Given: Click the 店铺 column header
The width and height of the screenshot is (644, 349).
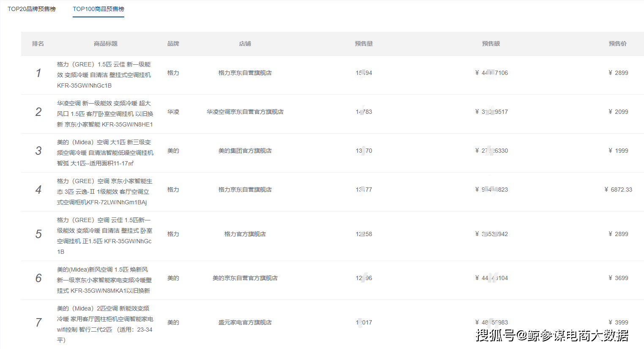Looking at the screenshot, I should point(245,44).
